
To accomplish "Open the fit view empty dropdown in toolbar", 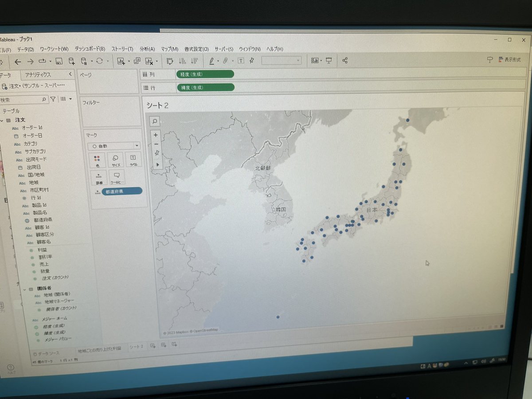I will (x=282, y=60).
